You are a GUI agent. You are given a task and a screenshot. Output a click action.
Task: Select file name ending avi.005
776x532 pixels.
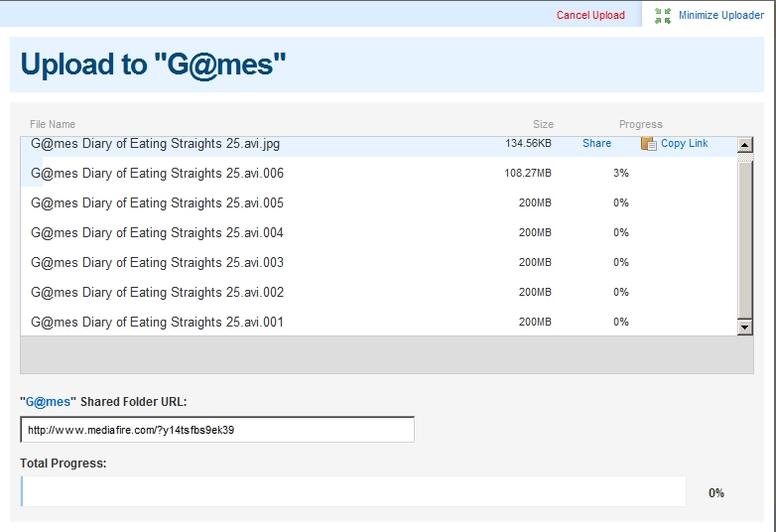pyautogui.click(x=158, y=202)
